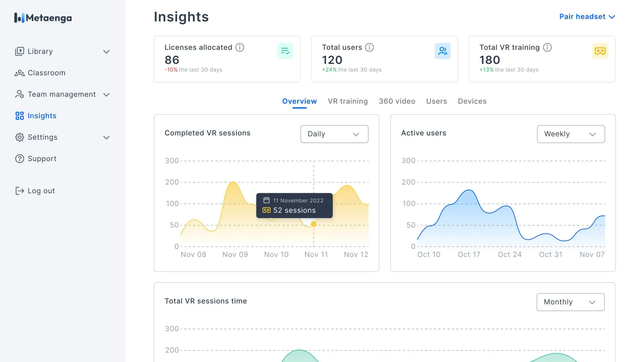Click the Classroom people icon
The height and width of the screenshot is (362, 644).
[20, 73]
